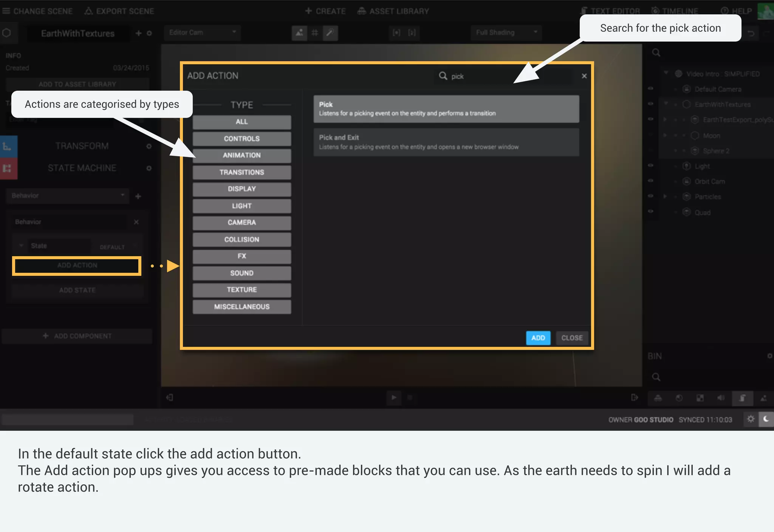Click the Transform component icon
This screenshot has height=532, width=774.
point(8,146)
